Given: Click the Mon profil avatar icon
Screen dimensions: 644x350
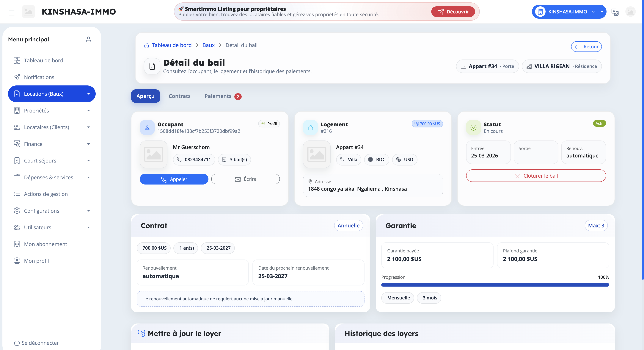Looking at the screenshot, I should click(x=17, y=261).
